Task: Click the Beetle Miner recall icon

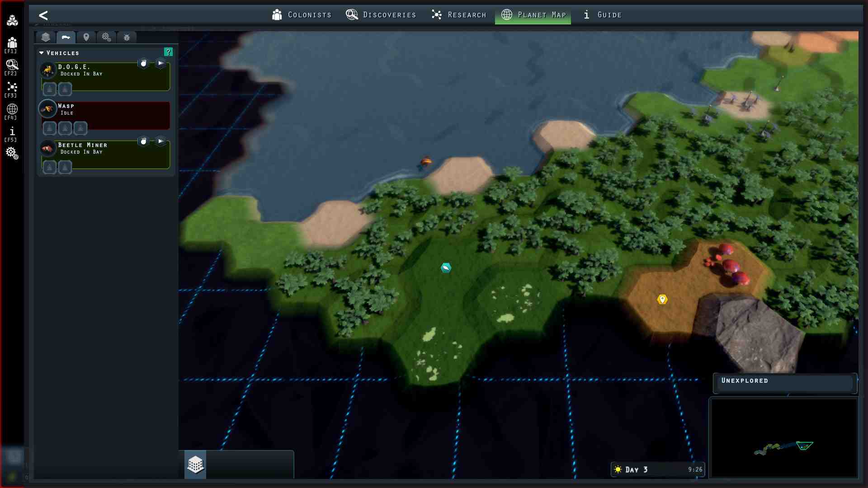Action: 143,141
